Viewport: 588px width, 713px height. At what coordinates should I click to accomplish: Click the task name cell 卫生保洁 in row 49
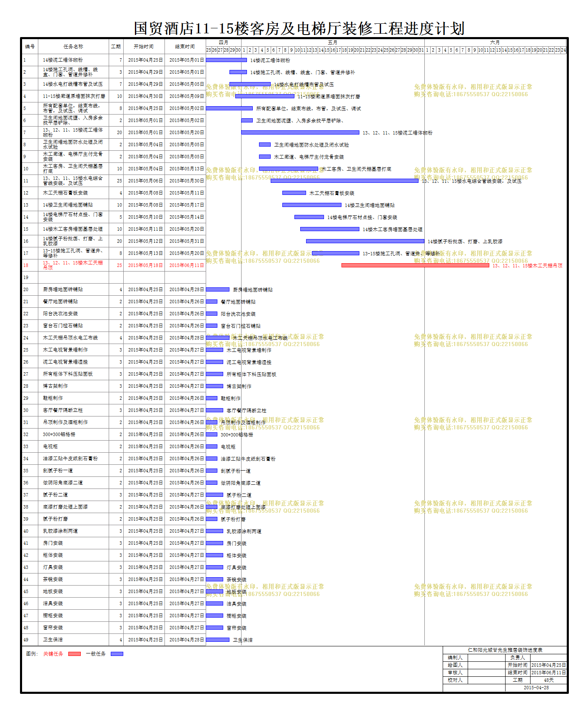73,640
